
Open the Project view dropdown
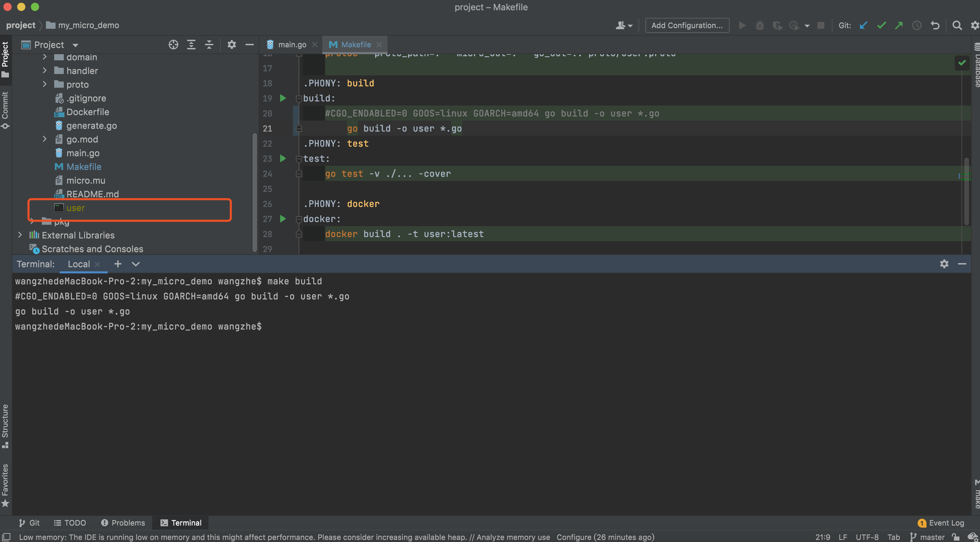[x=75, y=45]
